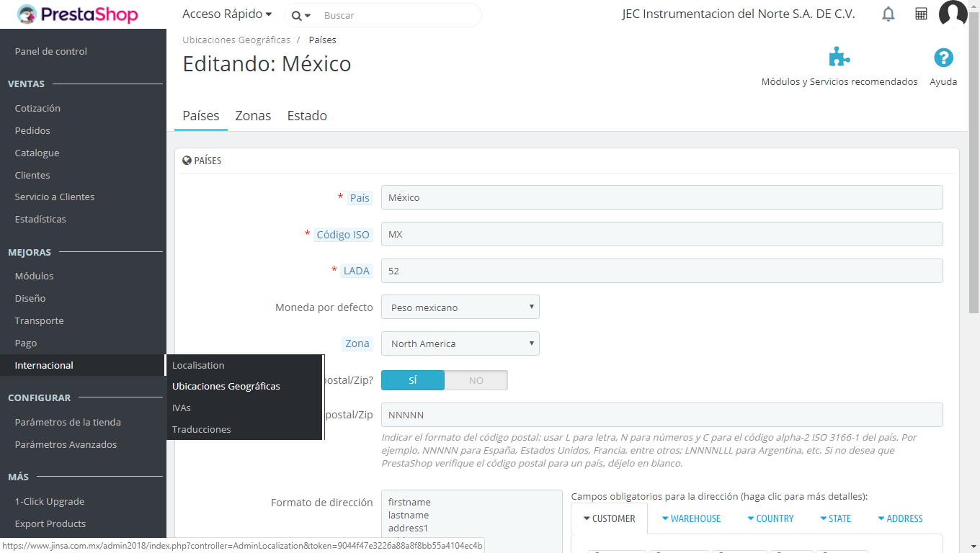Screen dimensions: 980x553
Task: Open the notifications bell icon
Action: 888,14
